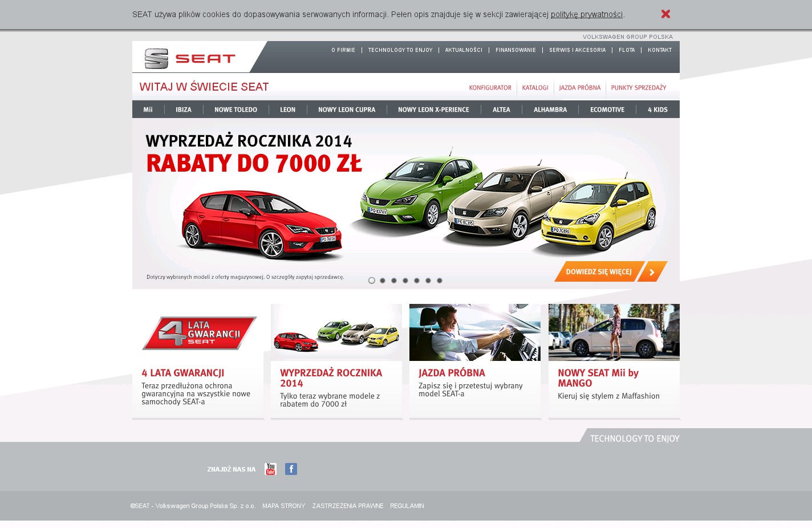This screenshot has height=528, width=812.
Task: Select the first carousel slide dot
Action: click(x=372, y=281)
